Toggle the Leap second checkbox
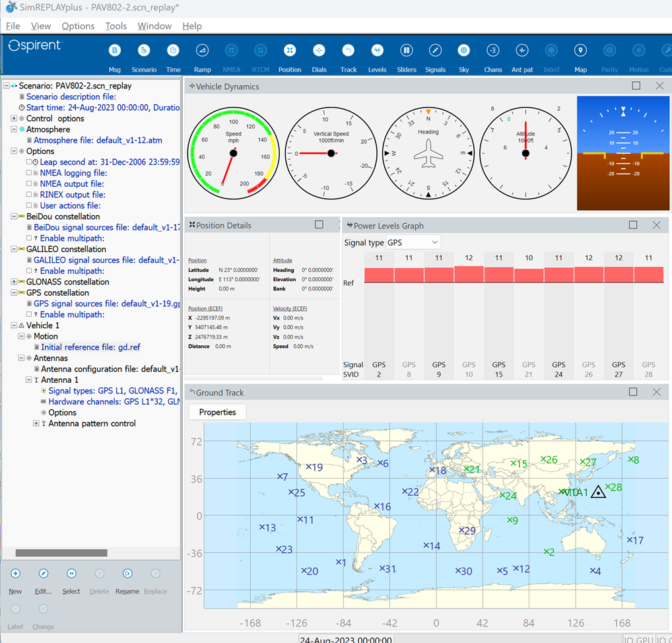 [28, 162]
